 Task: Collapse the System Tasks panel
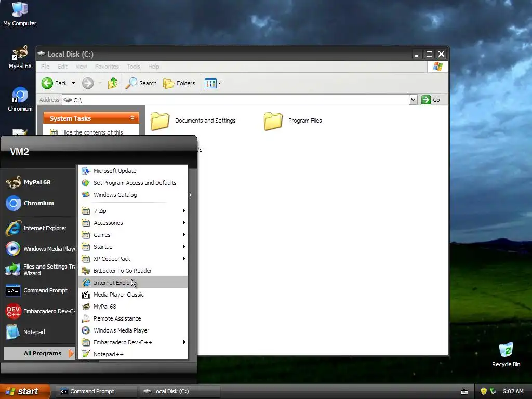click(x=132, y=118)
